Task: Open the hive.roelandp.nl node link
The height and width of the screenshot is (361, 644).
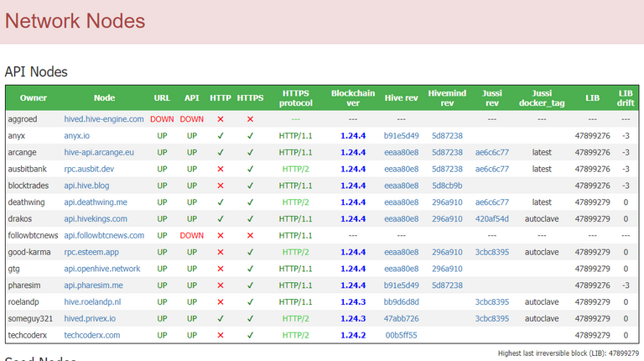Action: coord(92,301)
